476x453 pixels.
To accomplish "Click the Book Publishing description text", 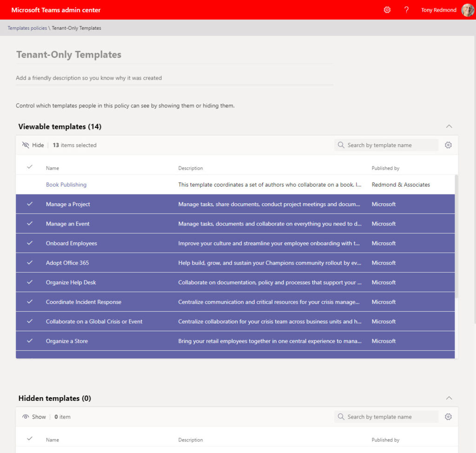I will (x=270, y=185).
